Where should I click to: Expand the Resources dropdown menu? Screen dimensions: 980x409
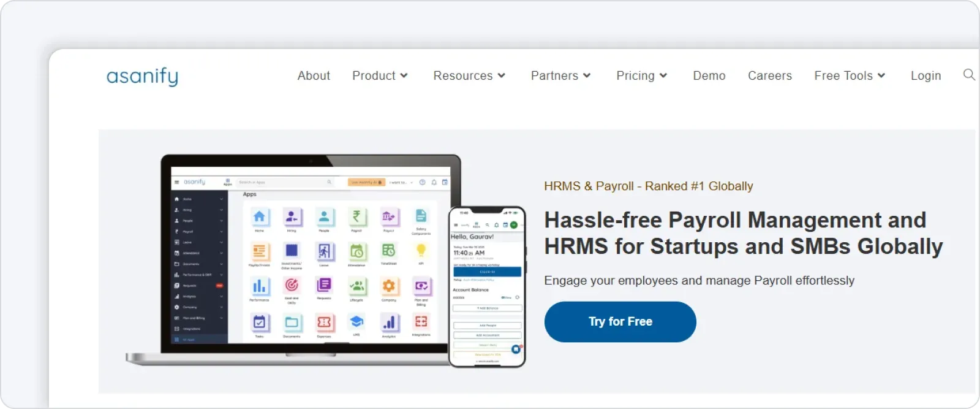coord(469,75)
